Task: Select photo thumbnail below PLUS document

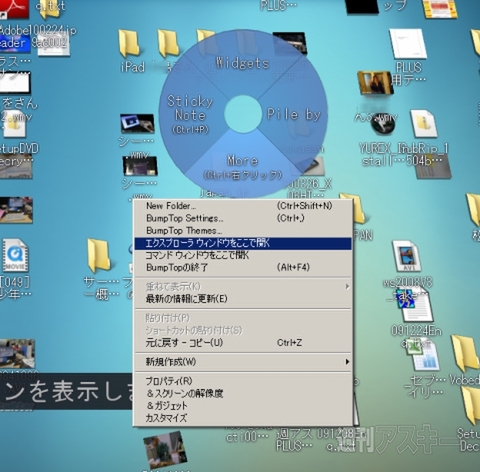Action: click(375, 82)
